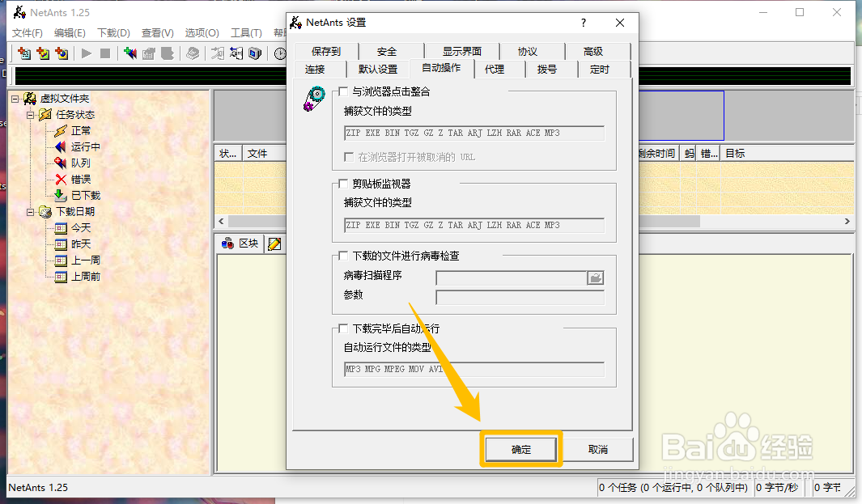This screenshot has height=504, width=862.
Task: Select 运行中 tree item
Action: 85,146
